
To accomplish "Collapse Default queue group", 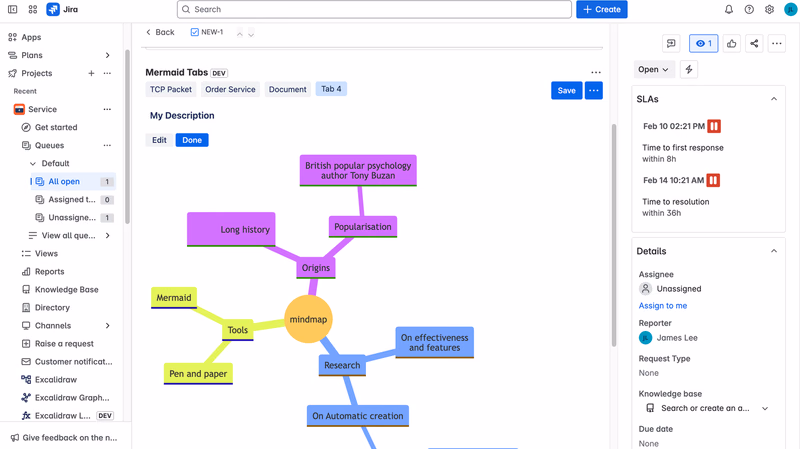I will 33,163.
